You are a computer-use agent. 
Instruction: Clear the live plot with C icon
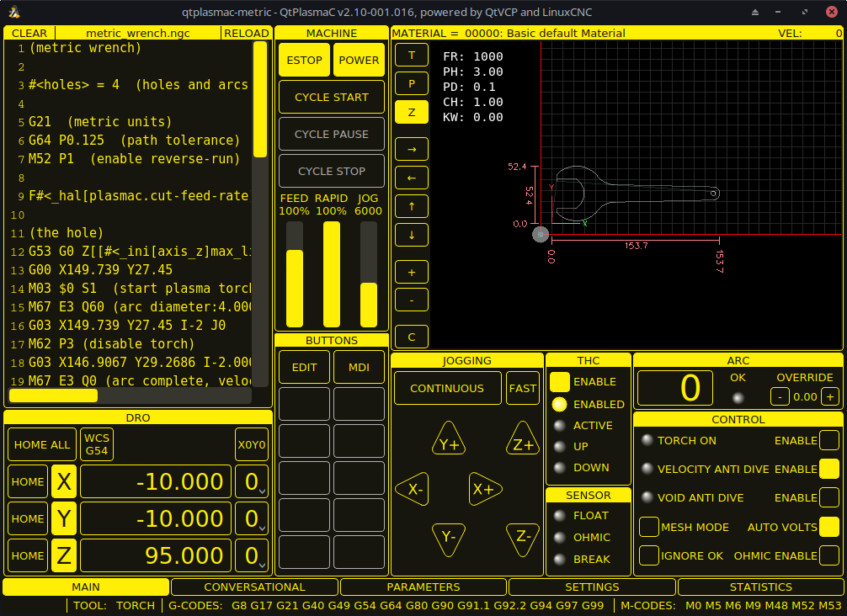pos(411,336)
